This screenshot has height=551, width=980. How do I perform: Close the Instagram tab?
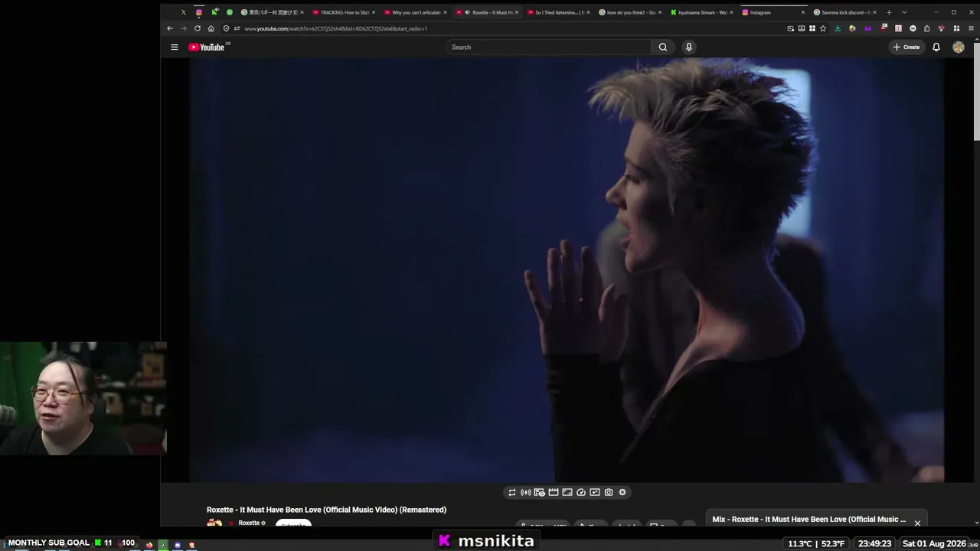pyautogui.click(x=803, y=12)
